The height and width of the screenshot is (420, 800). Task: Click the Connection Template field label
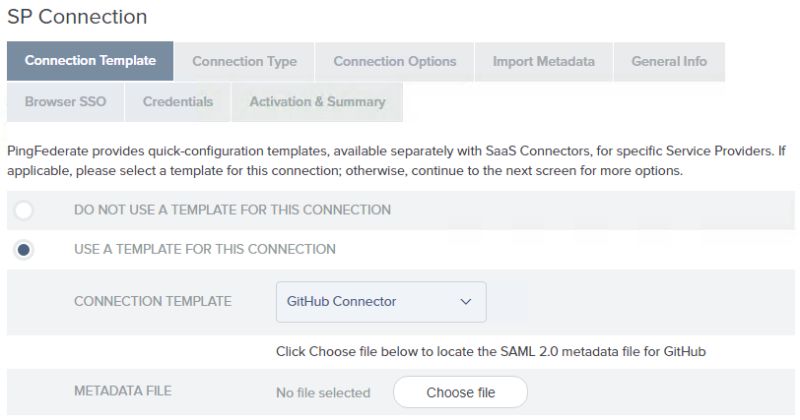coord(152,301)
